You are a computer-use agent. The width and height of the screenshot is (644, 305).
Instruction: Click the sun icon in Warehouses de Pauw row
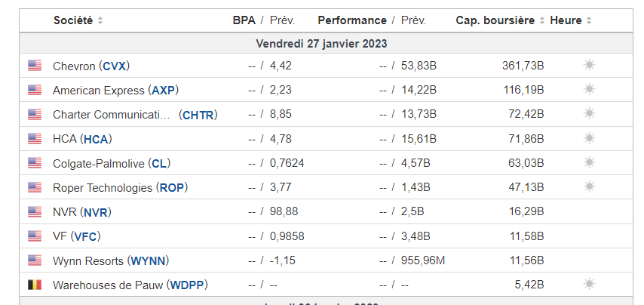tap(589, 285)
